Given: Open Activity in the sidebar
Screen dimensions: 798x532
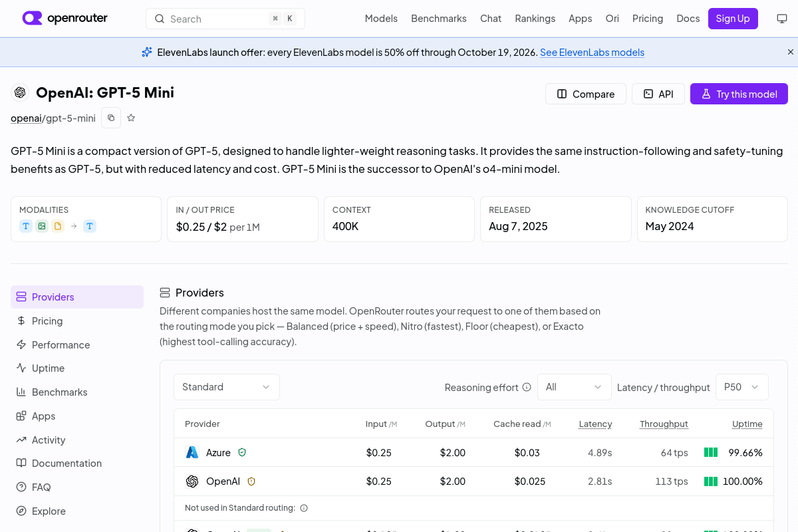Looking at the screenshot, I should [77, 440].
